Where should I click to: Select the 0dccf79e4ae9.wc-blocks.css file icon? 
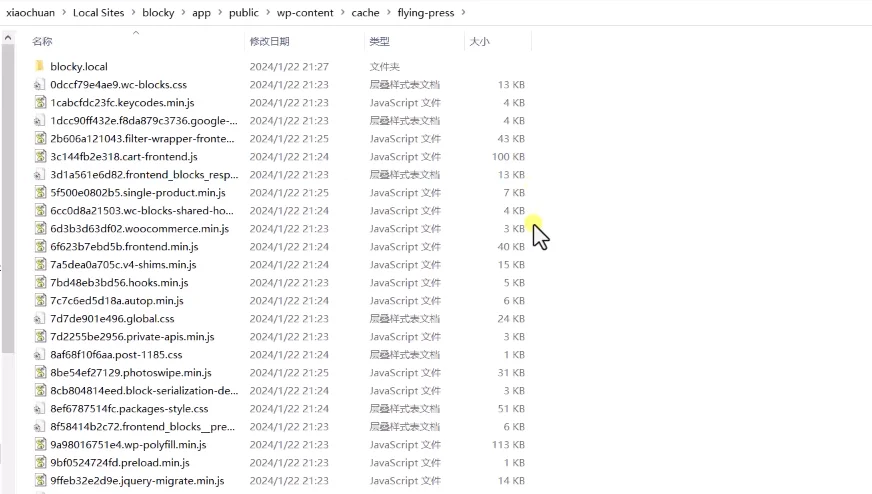[39, 85]
